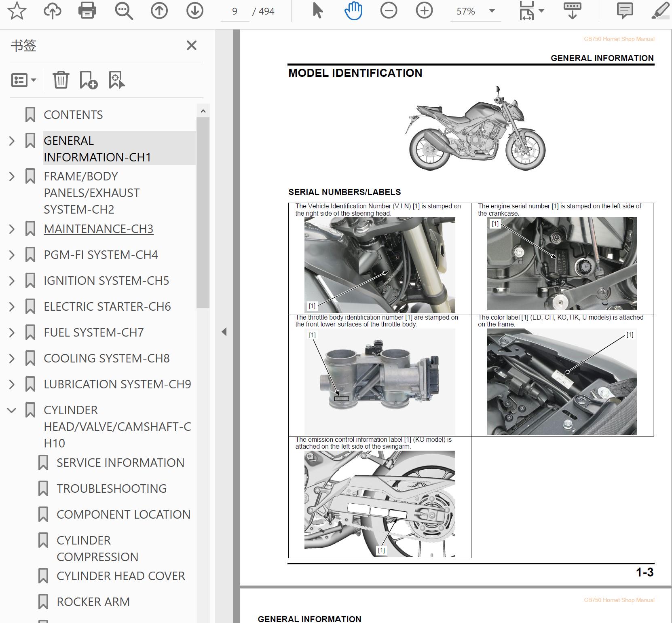This screenshot has width=672, height=623.
Task: Open ROCKER ARM sub-bookmark
Action: [93, 602]
